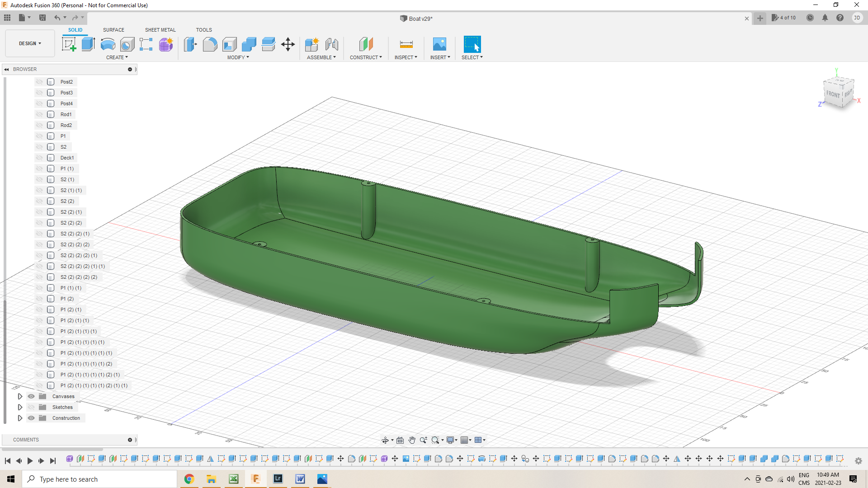Click the Select tool icon
This screenshot has height=488, width=868.
tap(472, 44)
